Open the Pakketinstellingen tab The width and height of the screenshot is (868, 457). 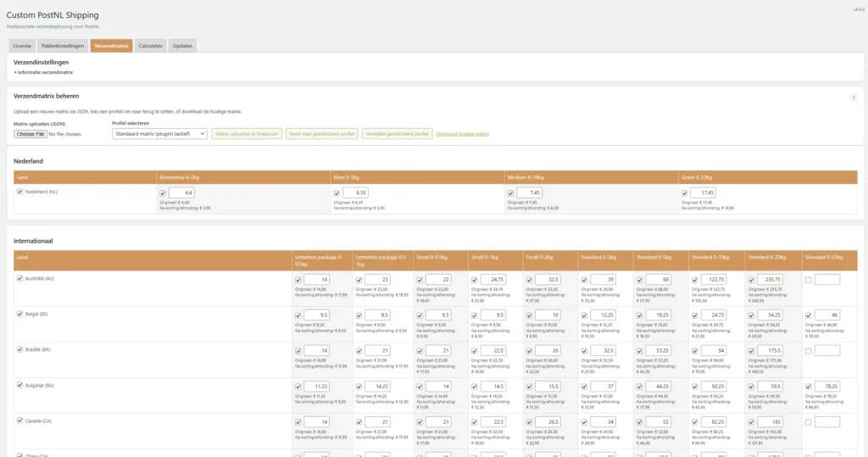63,46
